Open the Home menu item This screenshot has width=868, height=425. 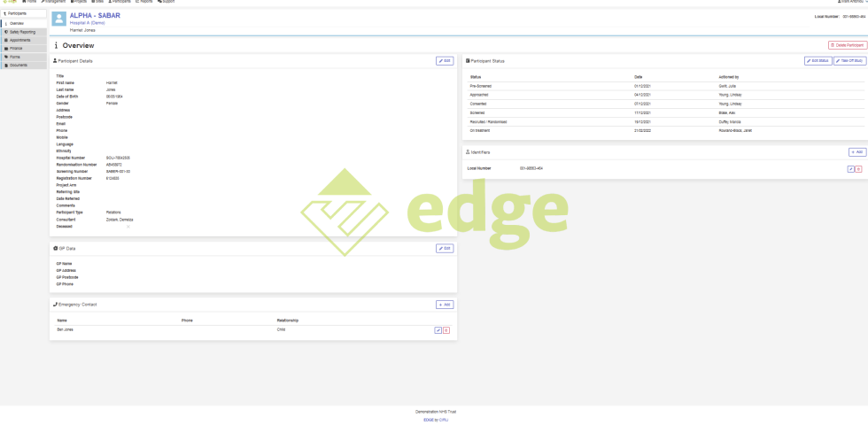point(29,2)
